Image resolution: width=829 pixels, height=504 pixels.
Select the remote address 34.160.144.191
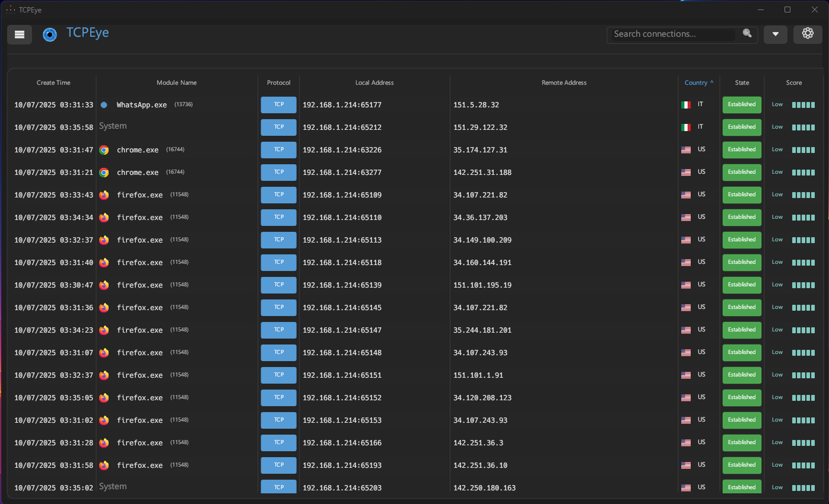pyautogui.click(x=482, y=263)
